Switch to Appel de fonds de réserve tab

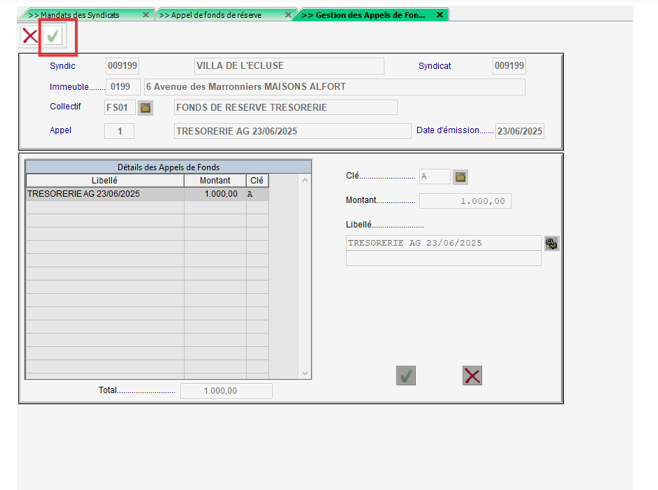(x=214, y=15)
